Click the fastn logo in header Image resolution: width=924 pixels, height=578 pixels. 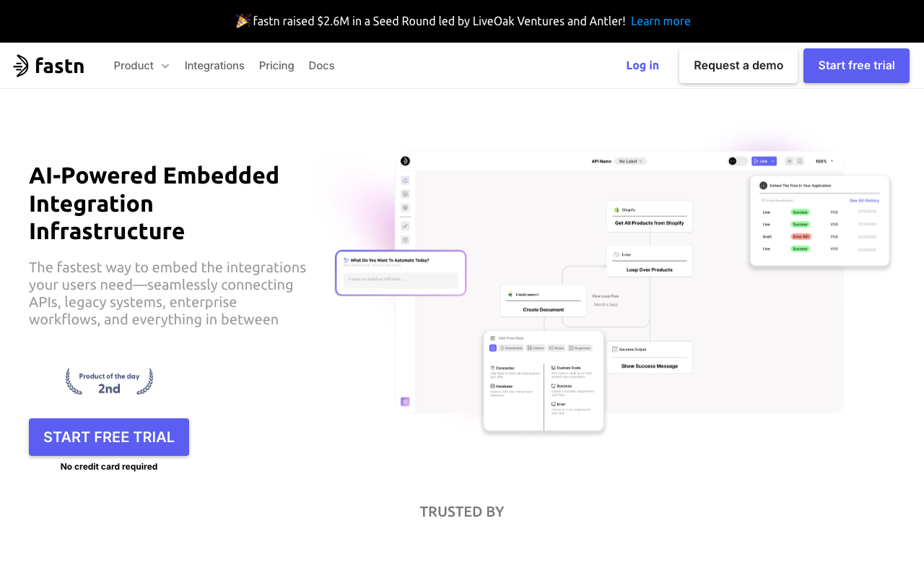(x=48, y=66)
